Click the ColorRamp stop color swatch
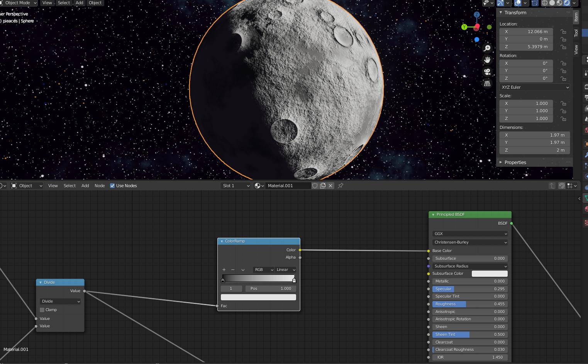This screenshot has width=588, height=364. point(258,297)
